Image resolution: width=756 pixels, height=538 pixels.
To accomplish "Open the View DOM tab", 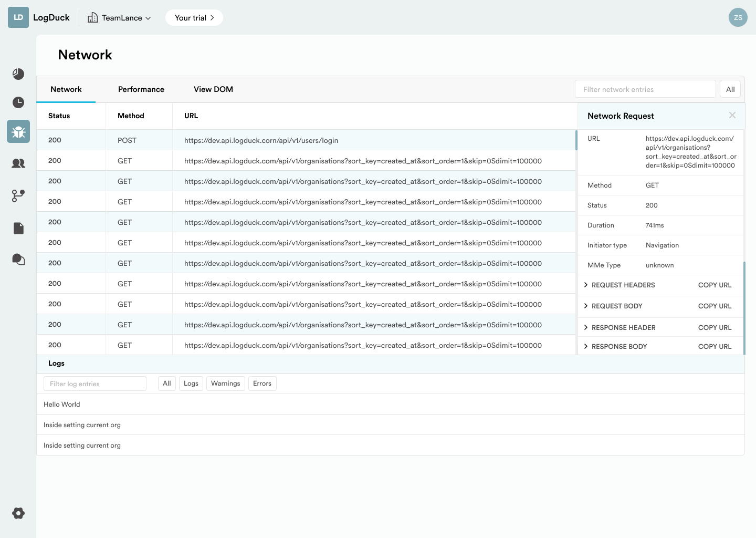I will 213,89.
